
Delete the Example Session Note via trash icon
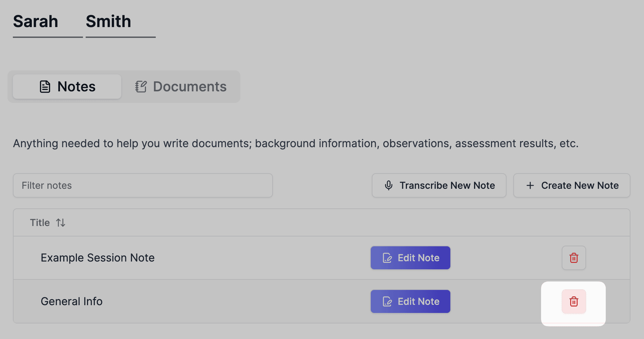coord(574,258)
